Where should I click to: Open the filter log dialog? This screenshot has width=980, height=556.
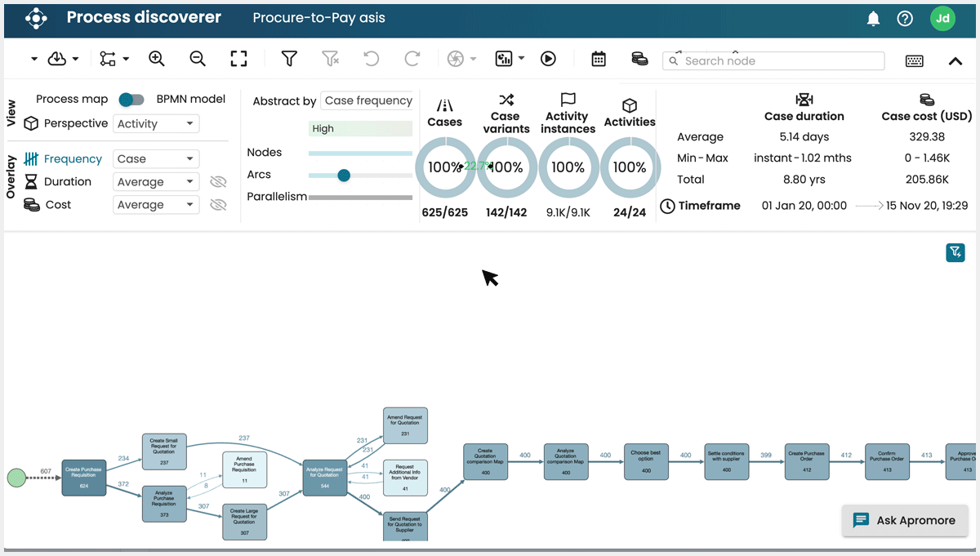coord(289,58)
